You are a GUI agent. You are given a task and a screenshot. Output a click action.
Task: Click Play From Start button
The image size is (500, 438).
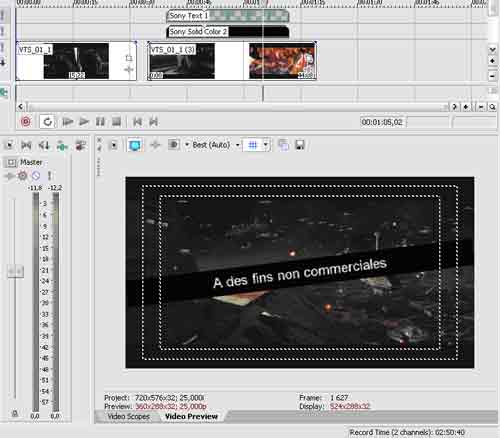68,122
